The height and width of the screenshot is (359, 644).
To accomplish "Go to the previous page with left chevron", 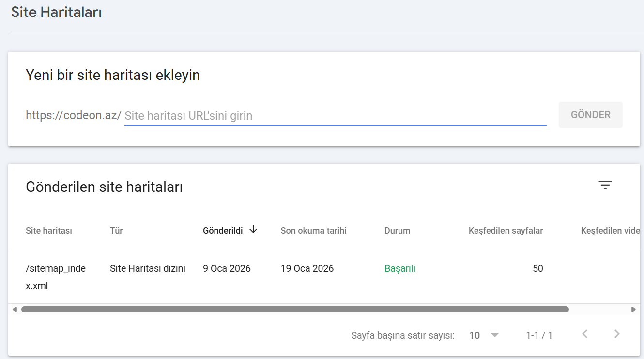I will pyautogui.click(x=584, y=334).
